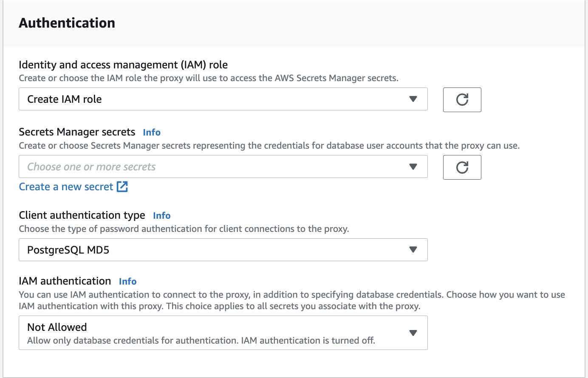Click the Not Allowed dropdown arrow

click(x=413, y=333)
